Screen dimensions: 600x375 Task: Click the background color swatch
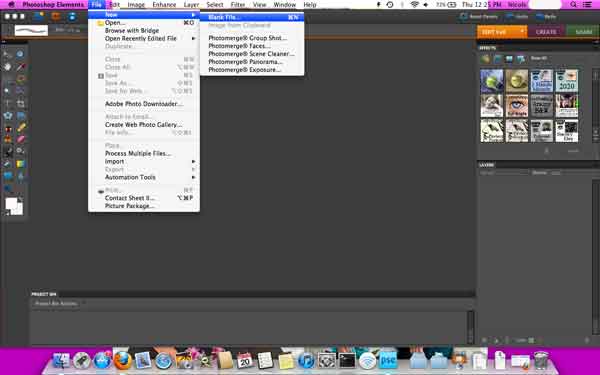click(18, 210)
